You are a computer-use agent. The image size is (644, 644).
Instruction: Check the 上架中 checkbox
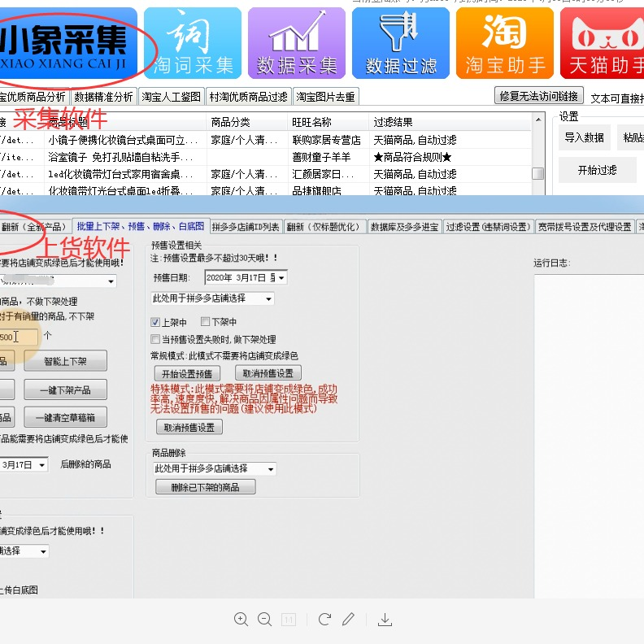point(155,323)
